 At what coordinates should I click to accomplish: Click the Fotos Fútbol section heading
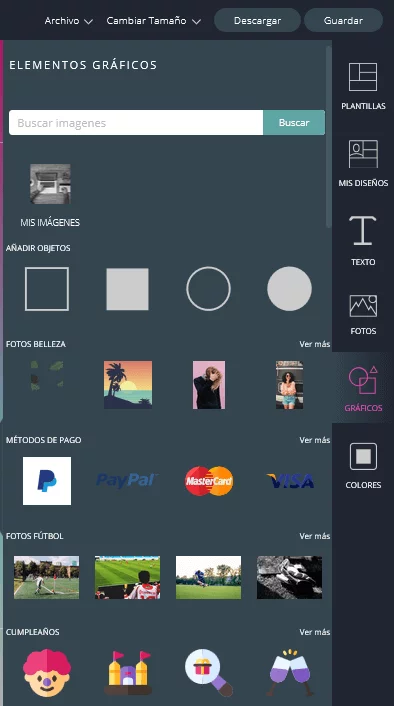[x=35, y=536]
